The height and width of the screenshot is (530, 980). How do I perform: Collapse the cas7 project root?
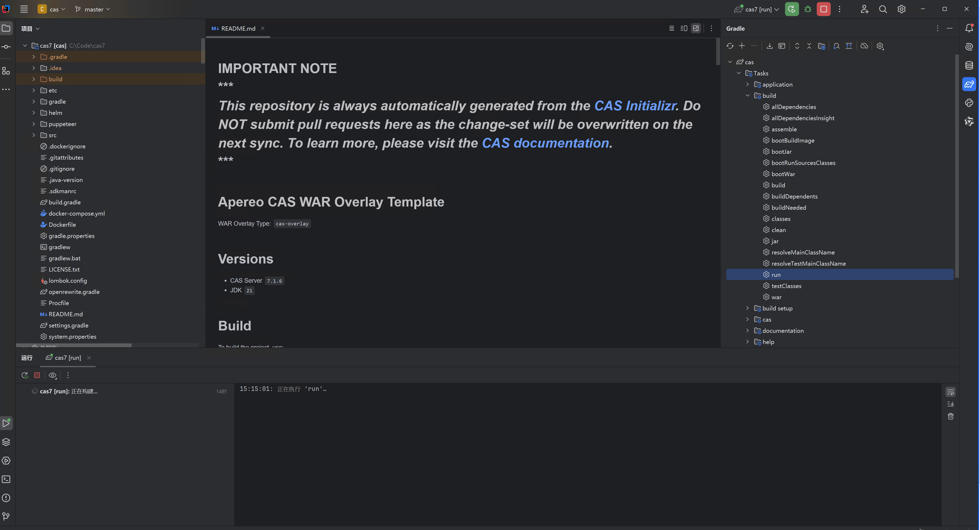coord(25,46)
